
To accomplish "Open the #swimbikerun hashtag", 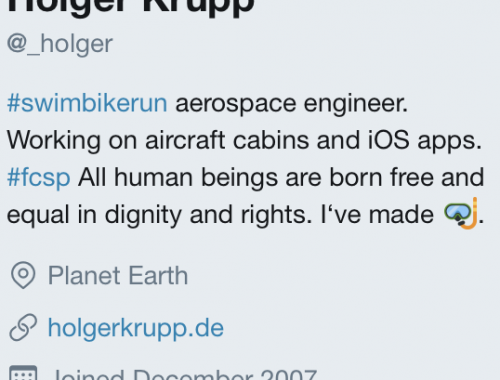I will [x=87, y=103].
